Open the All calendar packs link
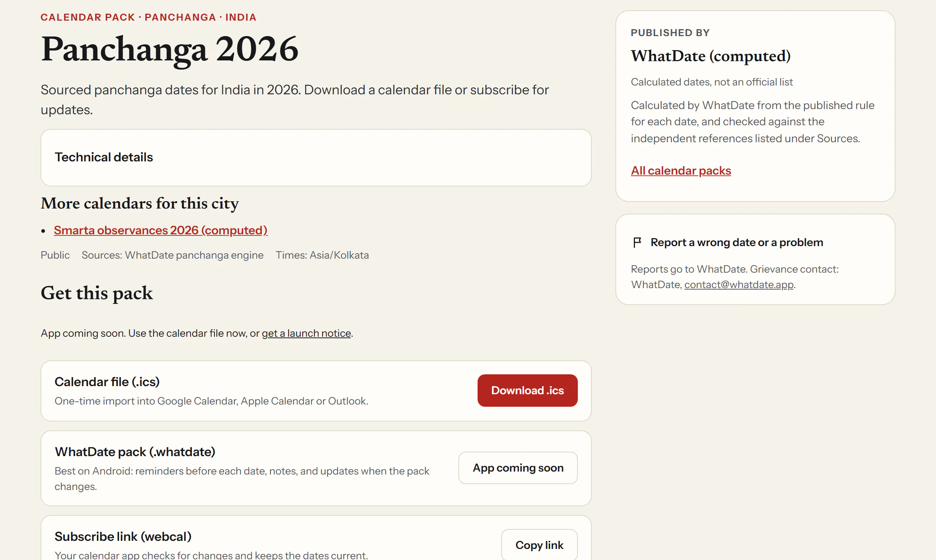This screenshot has width=936, height=560. pos(681,171)
